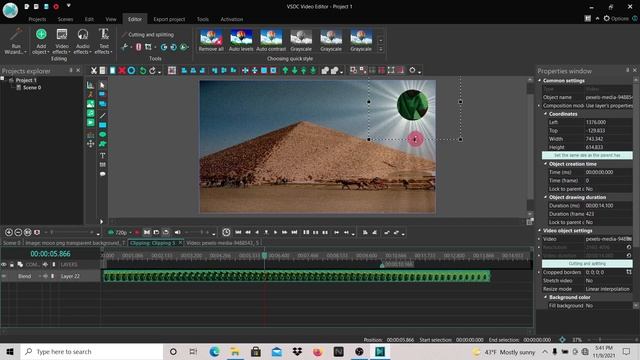640x360 pixels.
Task: Click the Left coordinate value field
Action: 608,122
